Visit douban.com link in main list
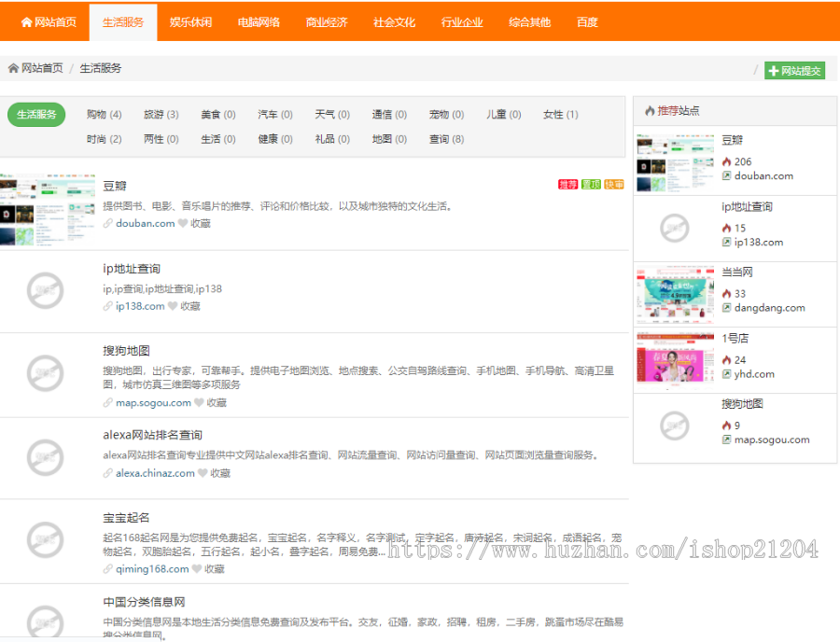 (x=146, y=223)
